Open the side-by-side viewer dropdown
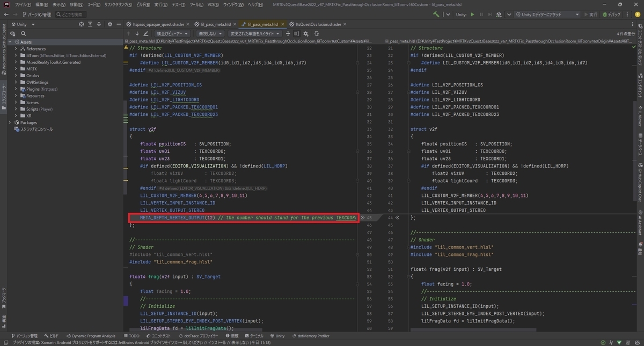The width and height of the screenshot is (644, 346). [172, 33]
